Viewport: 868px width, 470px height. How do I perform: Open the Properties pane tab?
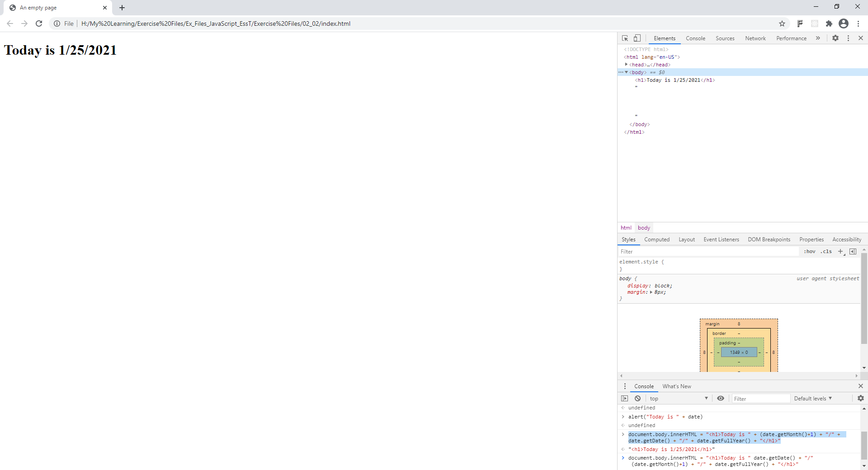811,240
